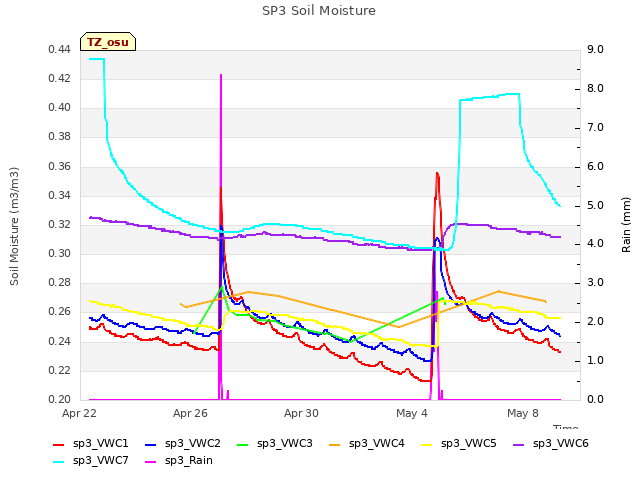
Task: Click the 0.30 left axis value
Action: coord(60,254)
